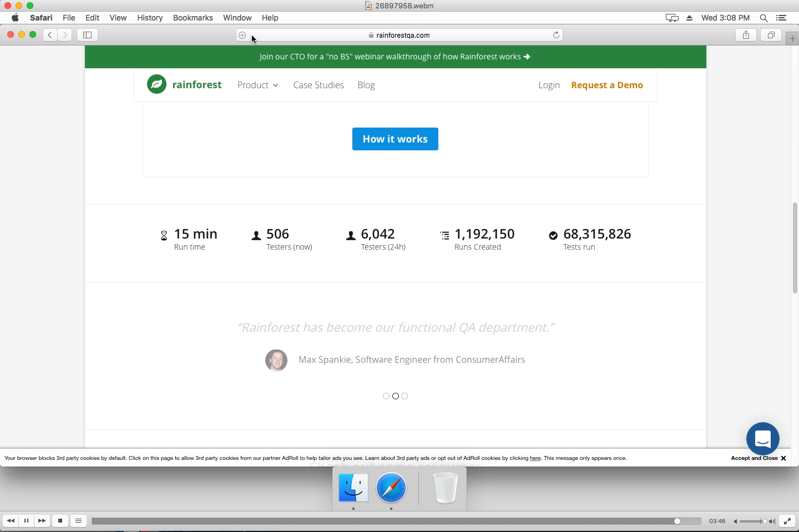Click the page vertical scrollbar thumb
Image resolution: width=799 pixels, height=532 pixels.
pos(795,248)
